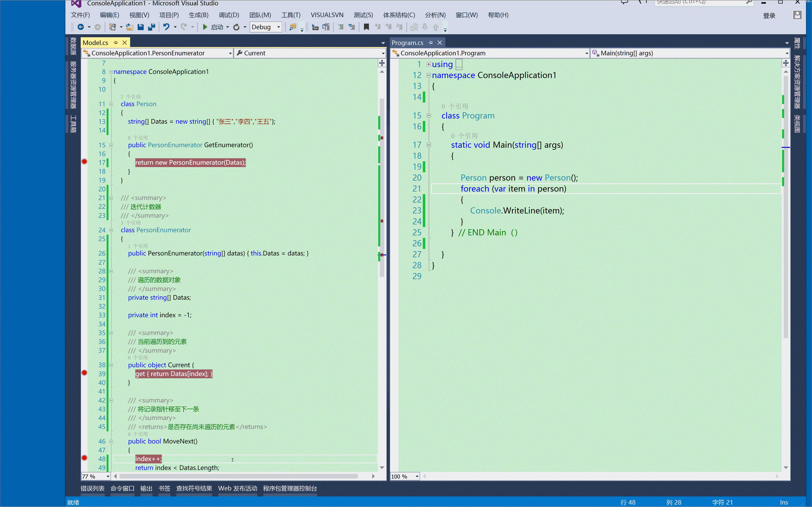The height and width of the screenshot is (507, 812).
Task: Click the Find in Files icon
Action: tap(293, 27)
